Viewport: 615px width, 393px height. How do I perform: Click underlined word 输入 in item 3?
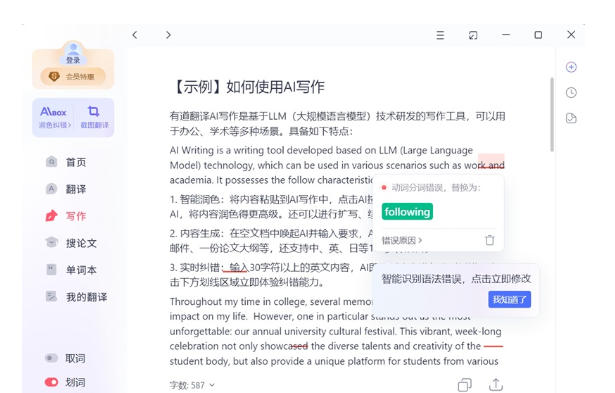click(x=238, y=267)
